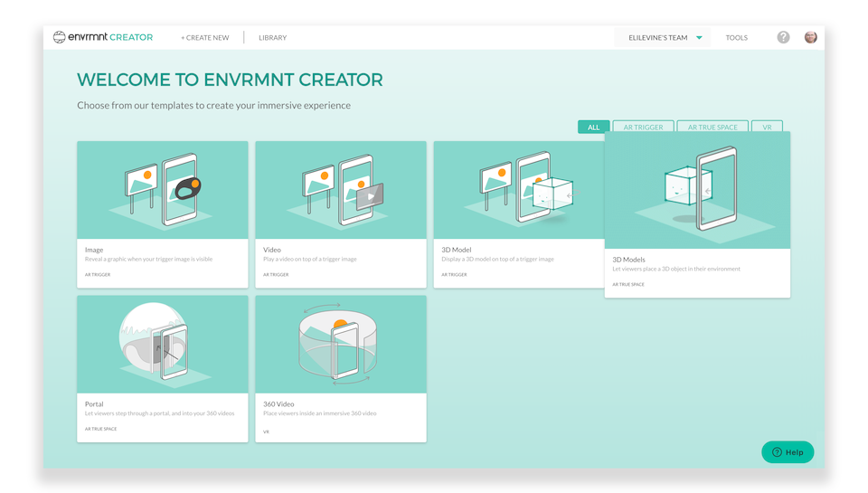Click 'Reveal a graphic when your trigger image' text
This screenshot has width=868, height=493.
coord(148,260)
